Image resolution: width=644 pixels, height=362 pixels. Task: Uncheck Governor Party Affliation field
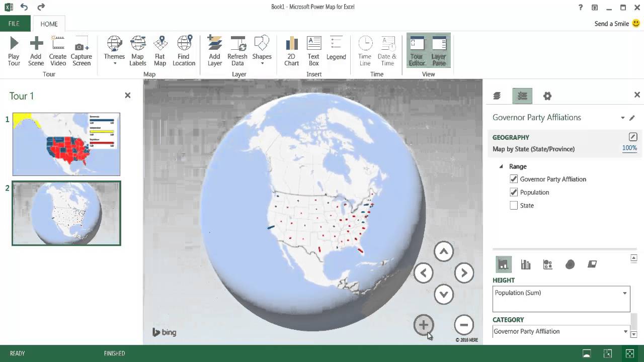(x=514, y=179)
